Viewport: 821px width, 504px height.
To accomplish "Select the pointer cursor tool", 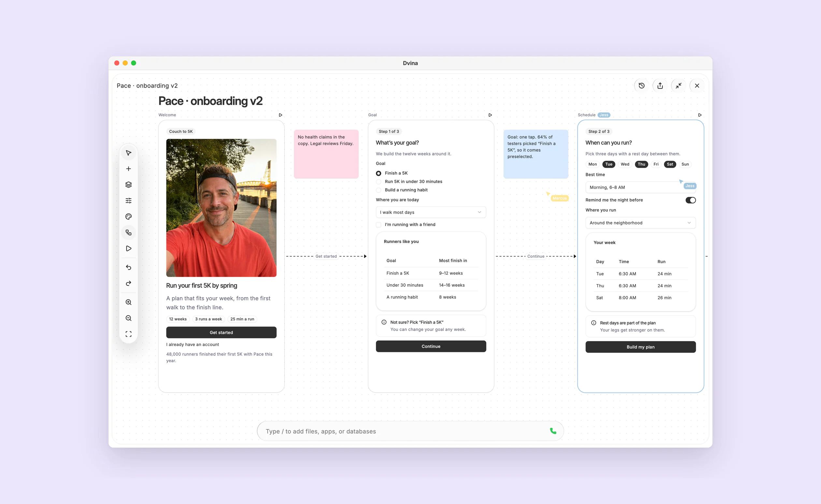I will 128,153.
